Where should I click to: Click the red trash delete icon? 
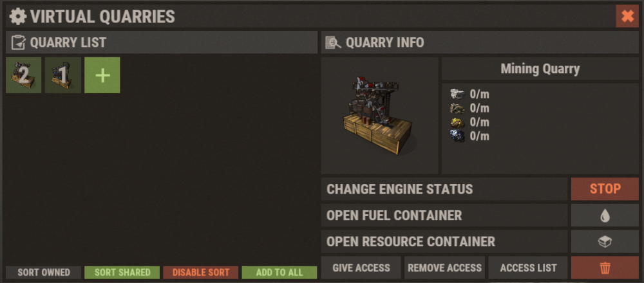tap(605, 268)
